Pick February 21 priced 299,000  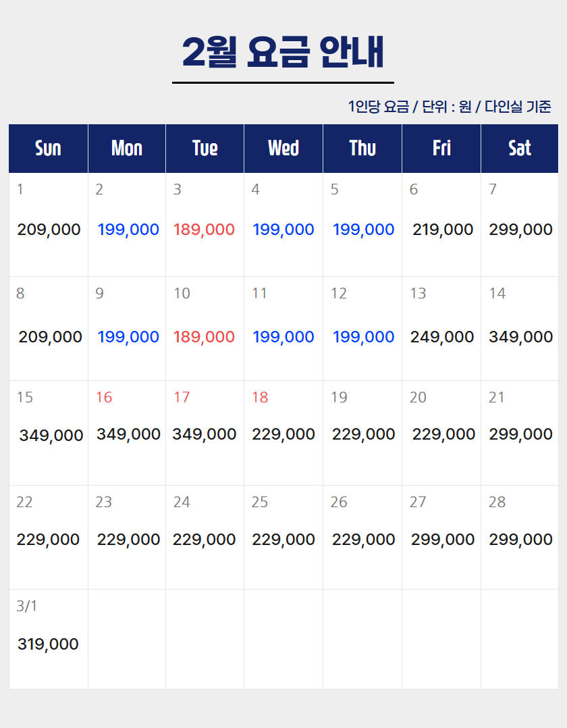(520, 434)
